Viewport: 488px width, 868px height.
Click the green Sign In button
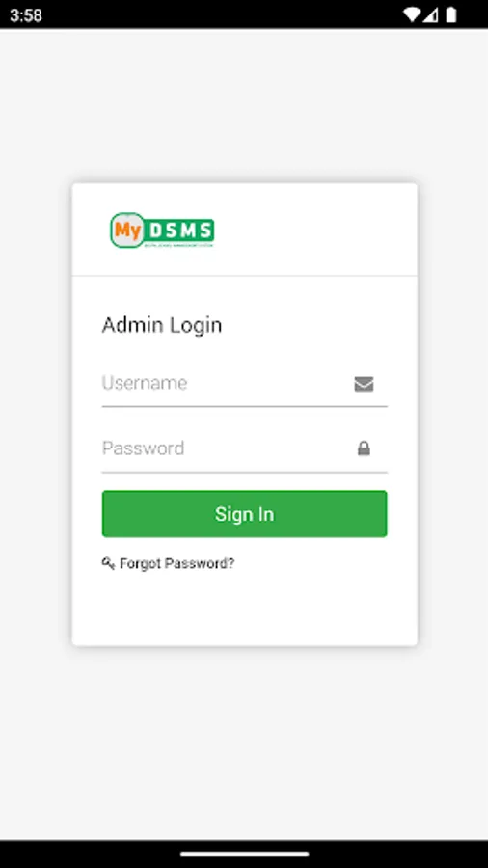point(245,514)
